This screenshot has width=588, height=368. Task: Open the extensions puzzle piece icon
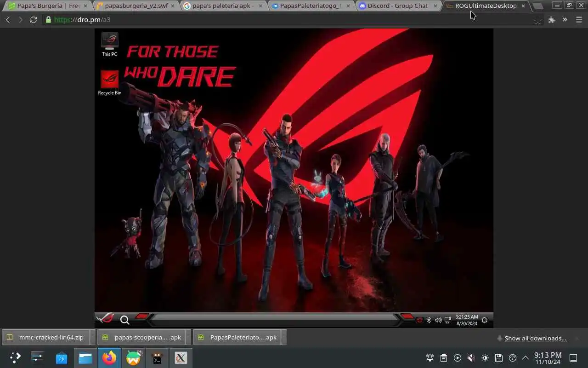click(x=552, y=20)
